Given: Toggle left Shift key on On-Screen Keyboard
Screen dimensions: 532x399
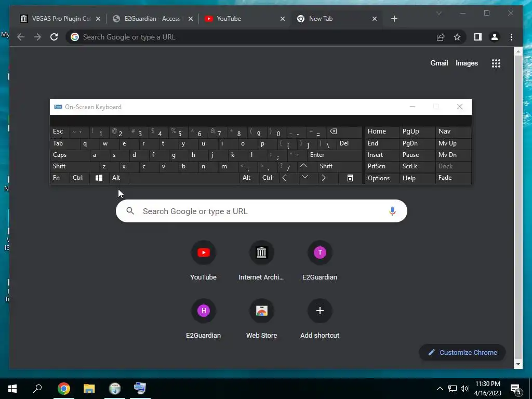Looking at the screenshot, I should click(75, 166).
